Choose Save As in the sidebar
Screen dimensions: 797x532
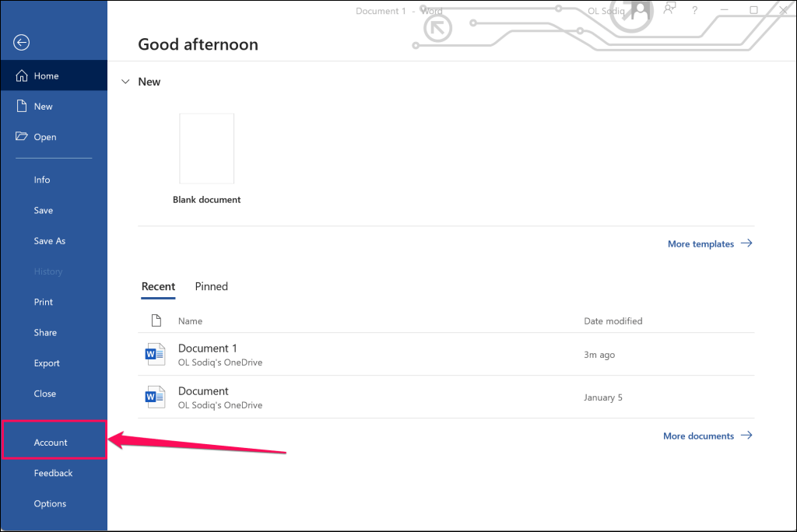pos(50,241)
